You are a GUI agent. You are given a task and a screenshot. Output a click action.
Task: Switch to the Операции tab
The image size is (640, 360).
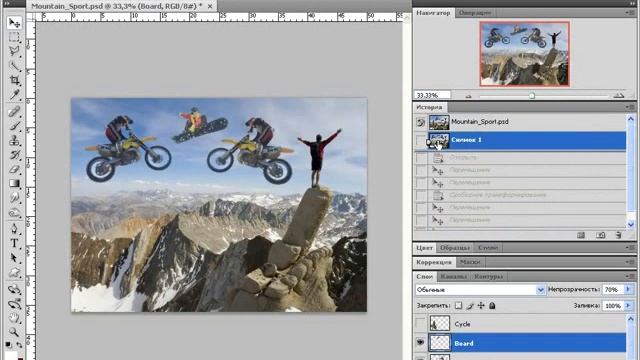[475, 13]
